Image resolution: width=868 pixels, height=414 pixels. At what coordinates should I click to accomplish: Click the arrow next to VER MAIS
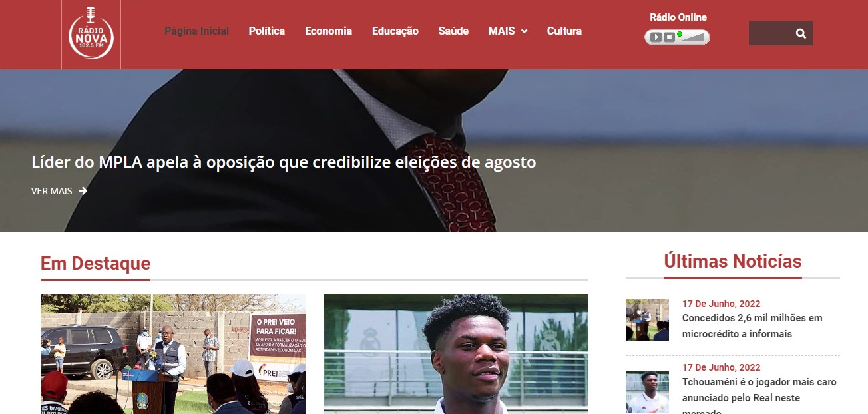pyautogui.click(x=83, y=191)
